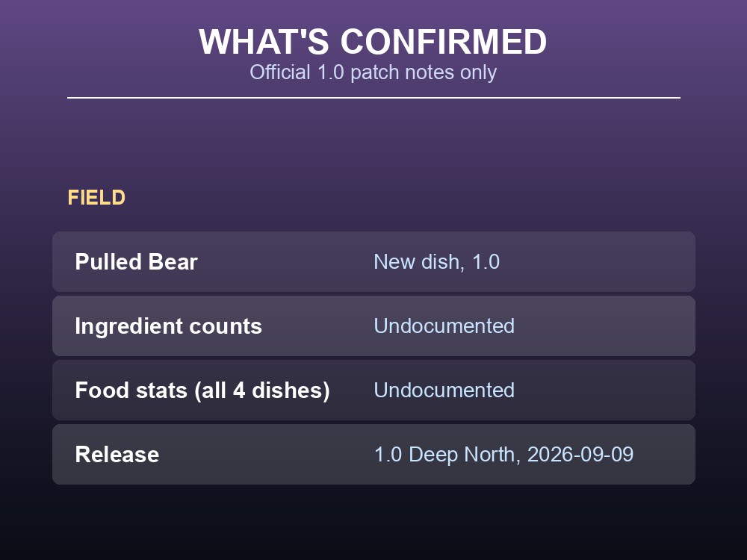Click the WHAT'S CONFIRMED title
Image resolution: width=747 pixels, height=560 pixels.
(373, 42)
